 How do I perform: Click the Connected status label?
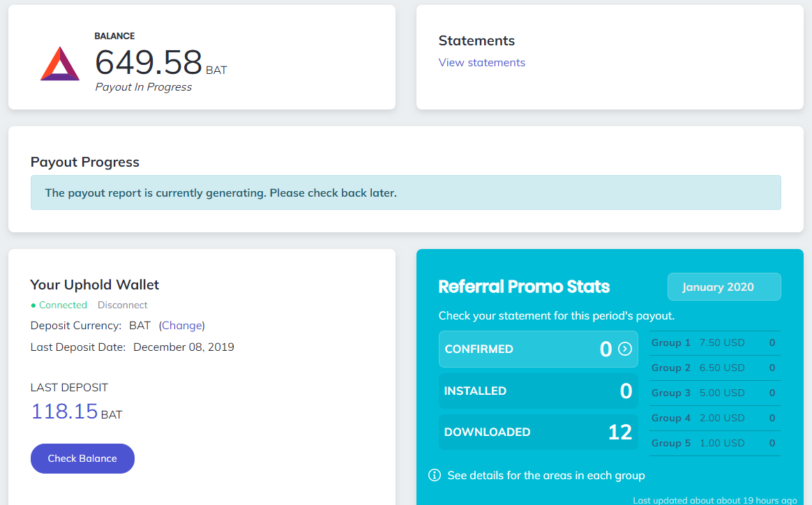pos(63,305)
